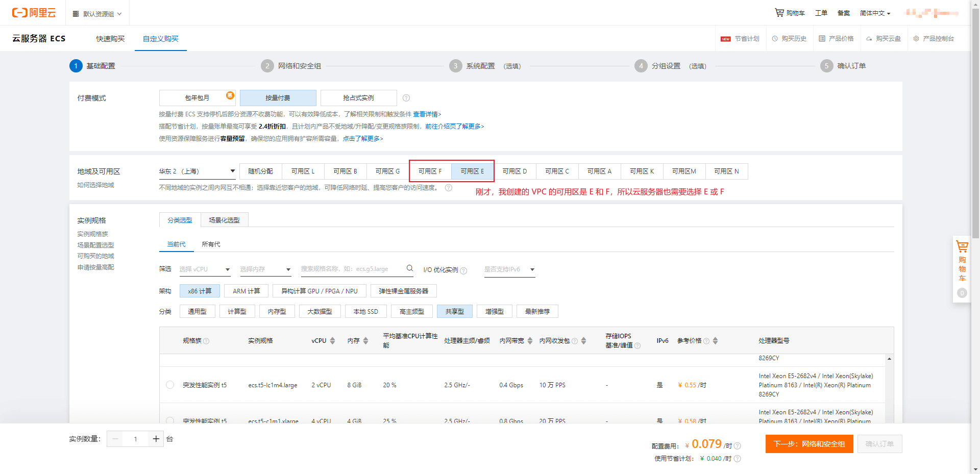Select 随机分配 zone option
Image resolution: width=980 pixels, height=474 pixels.
(260, 171)
